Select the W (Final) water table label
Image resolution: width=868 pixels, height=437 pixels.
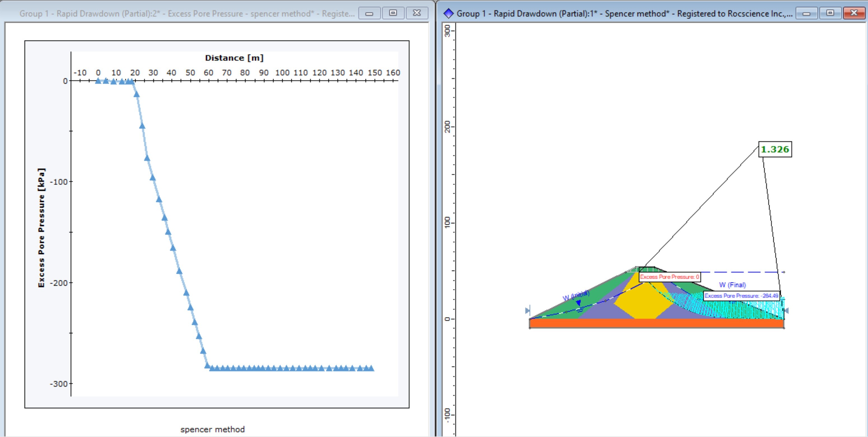(732, 285)
